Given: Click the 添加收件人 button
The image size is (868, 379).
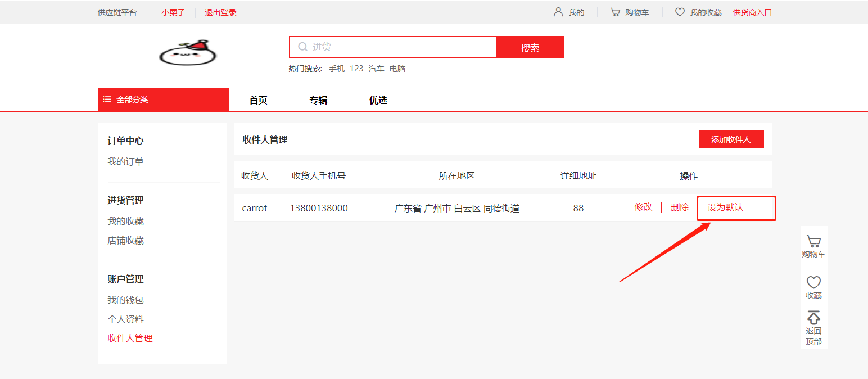Looking at the screenshot, I should coord(730,139).
